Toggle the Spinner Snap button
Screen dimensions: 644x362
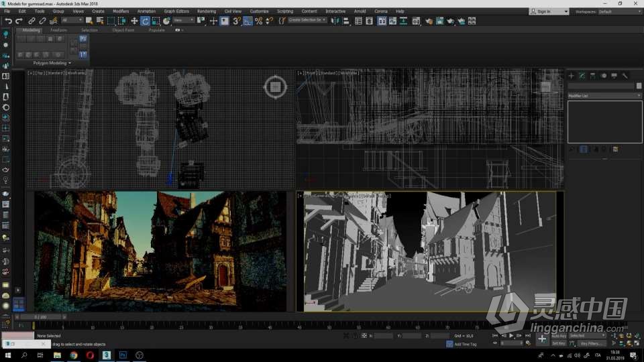[270, 21]
